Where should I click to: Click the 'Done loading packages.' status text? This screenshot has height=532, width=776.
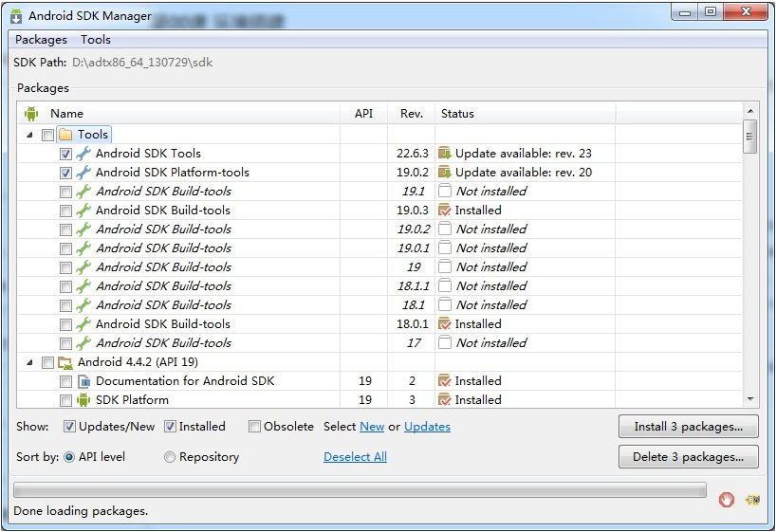[x=81, y=511]
